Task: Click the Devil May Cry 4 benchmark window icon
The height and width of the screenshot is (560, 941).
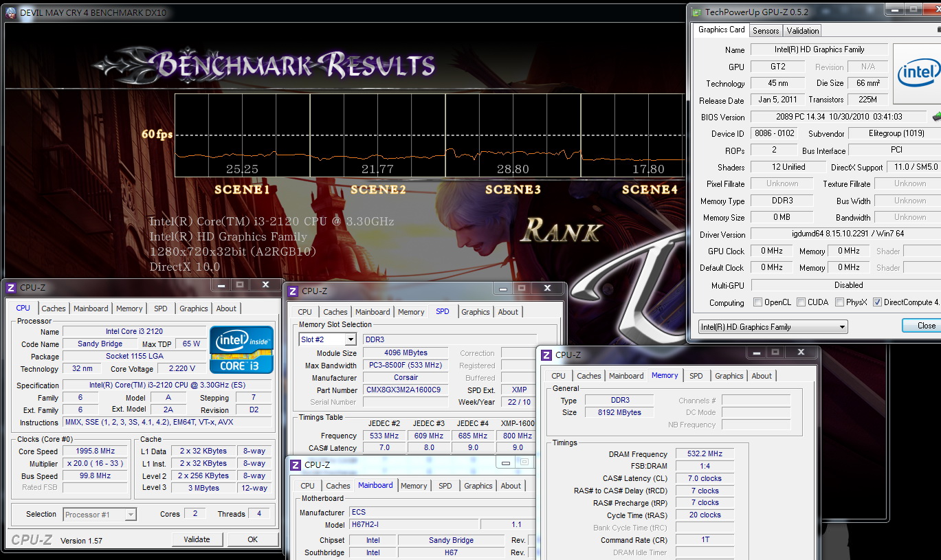Action: pyautogui.click(x=12, y=12)
